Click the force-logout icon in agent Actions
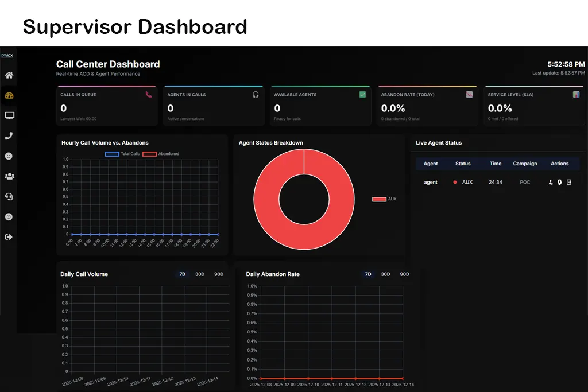 [569, 182]
